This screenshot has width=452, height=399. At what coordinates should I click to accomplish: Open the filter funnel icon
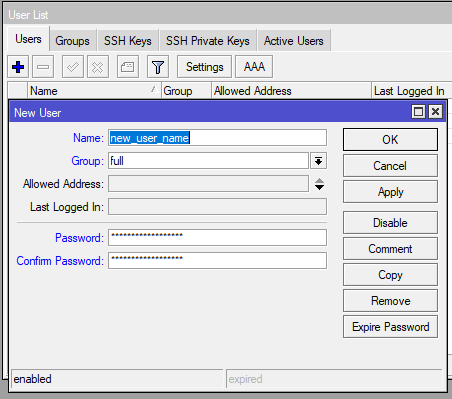[x=158, y=67]
